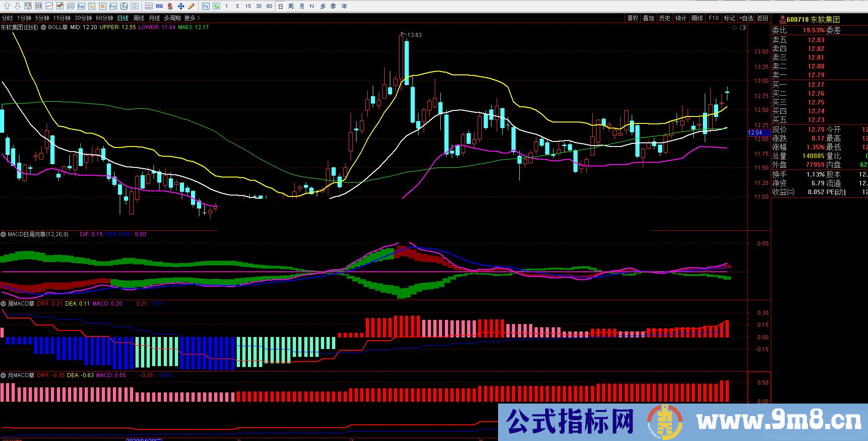
Task: Click the 复权 adjustment button
Action: (633, 18)
